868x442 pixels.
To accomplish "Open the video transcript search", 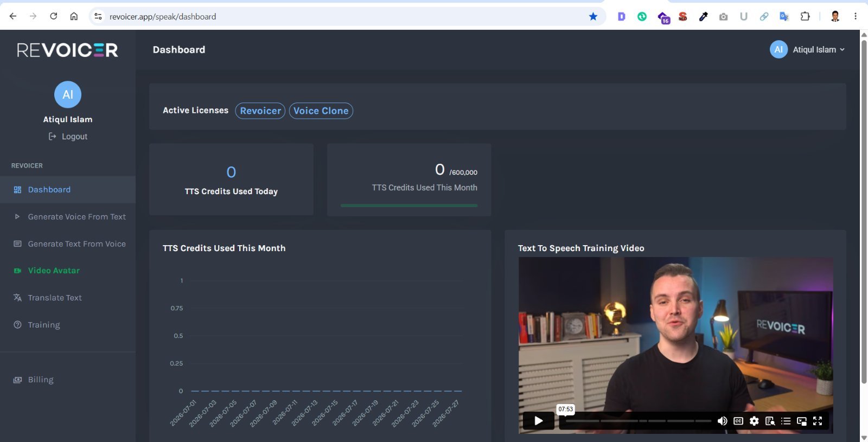I will pyautogui.click(x=770, y=421).
